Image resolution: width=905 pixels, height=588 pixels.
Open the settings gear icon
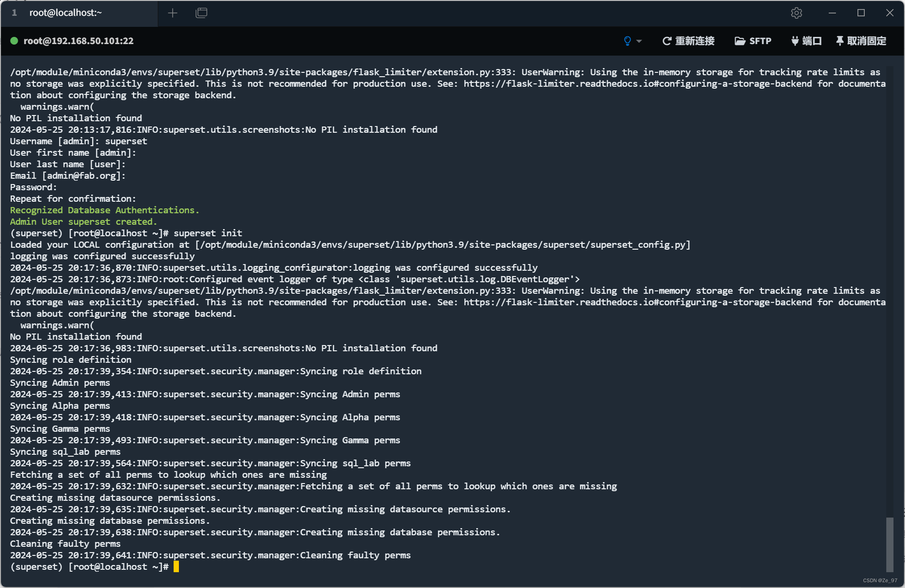tap(797, 13)
